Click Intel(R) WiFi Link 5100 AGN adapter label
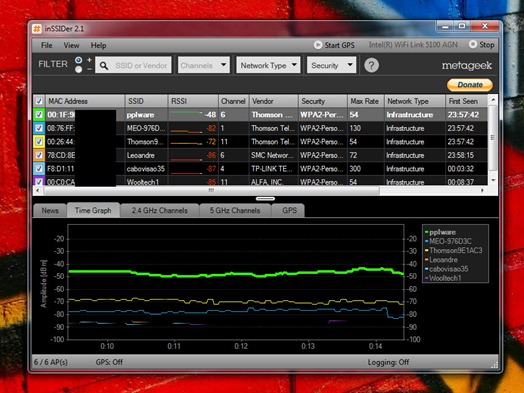Screen dimensions: 524x393 413,45
